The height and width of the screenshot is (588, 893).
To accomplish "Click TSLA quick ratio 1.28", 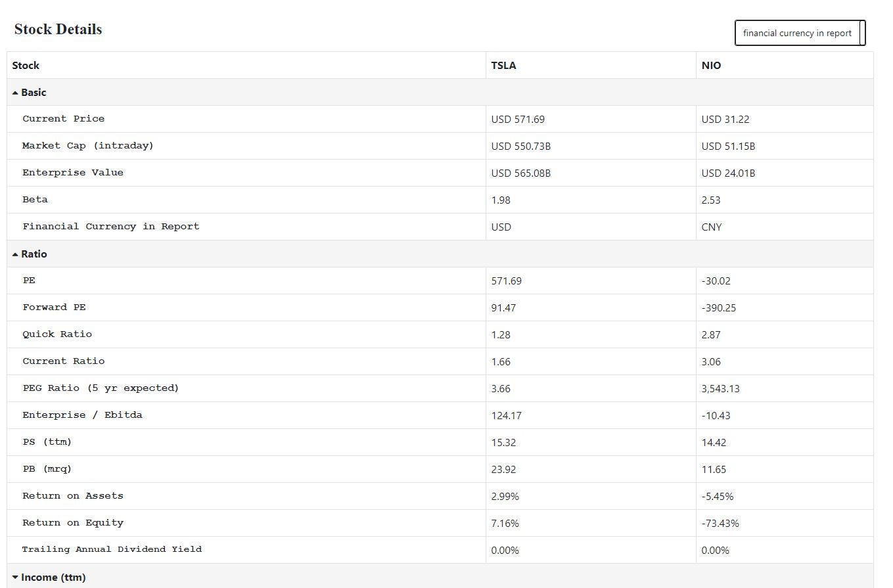I will (501, 335).
